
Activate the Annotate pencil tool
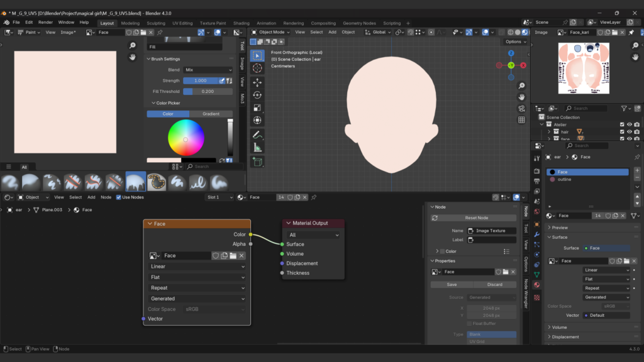tap(257, 134)
